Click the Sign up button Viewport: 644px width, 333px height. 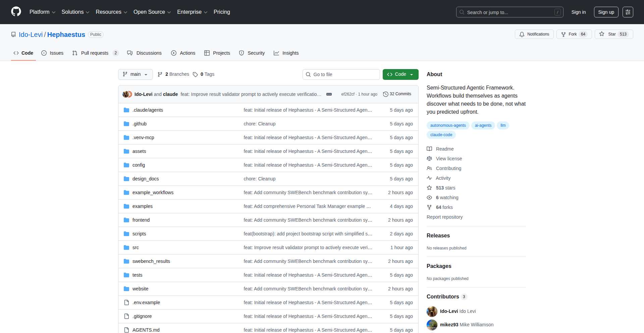coord(606,12)
